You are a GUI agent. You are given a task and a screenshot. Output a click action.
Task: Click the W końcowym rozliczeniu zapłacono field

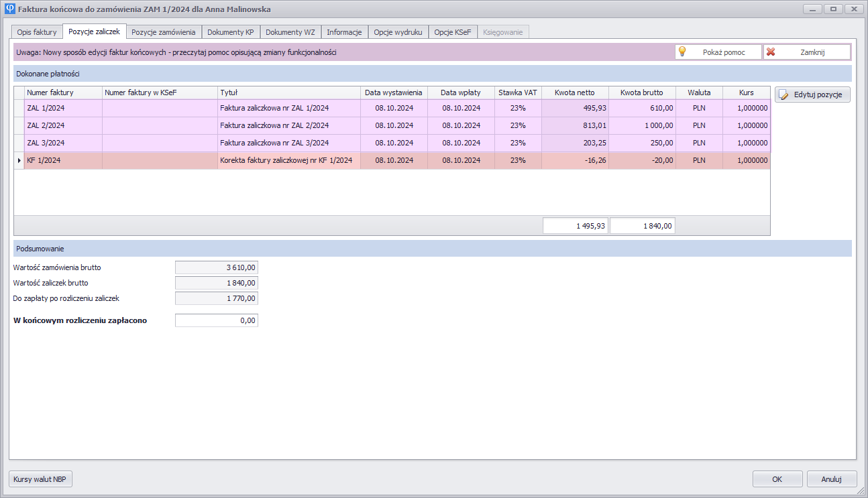point(216,320)
